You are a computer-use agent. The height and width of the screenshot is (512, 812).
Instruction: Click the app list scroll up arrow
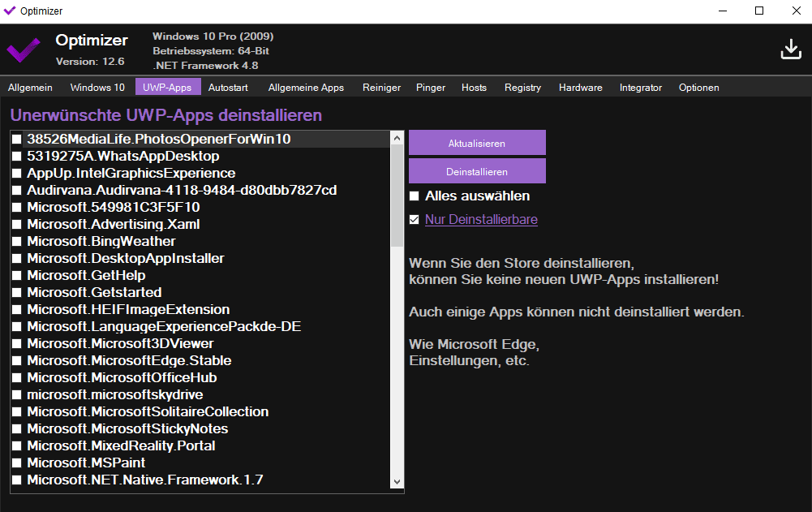(397, 138)
